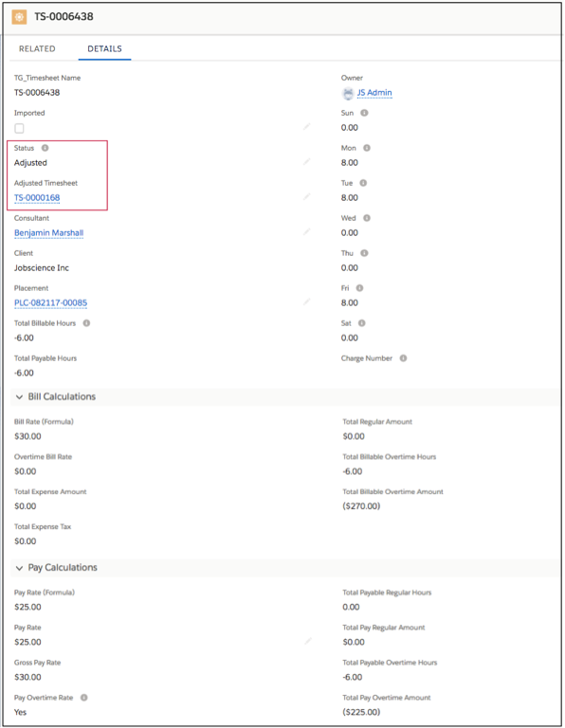Collapse the Bill Calculations section
This screenshot has height=728, width=565.
[x=19, y=397]
